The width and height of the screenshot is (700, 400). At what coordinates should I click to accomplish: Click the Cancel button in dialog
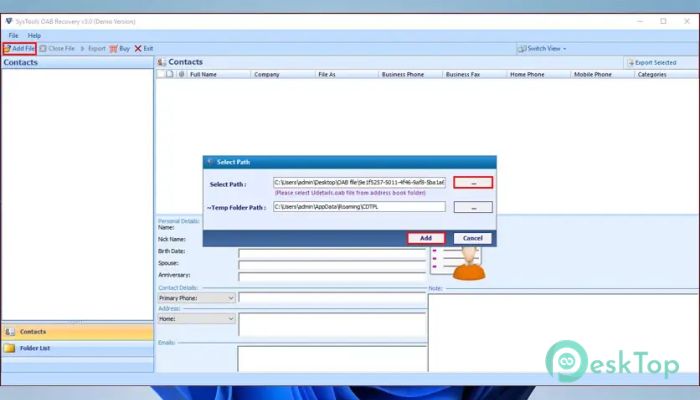pos(473,238)
